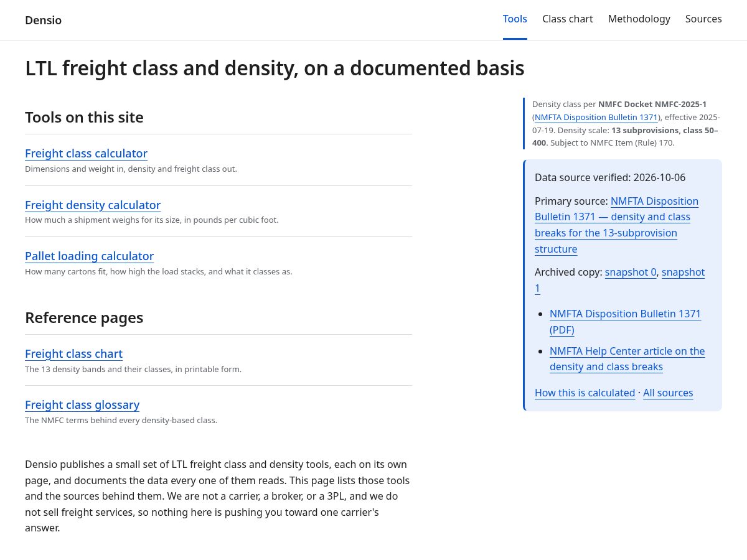Go to the Class chart nav item

coord(567,19)
